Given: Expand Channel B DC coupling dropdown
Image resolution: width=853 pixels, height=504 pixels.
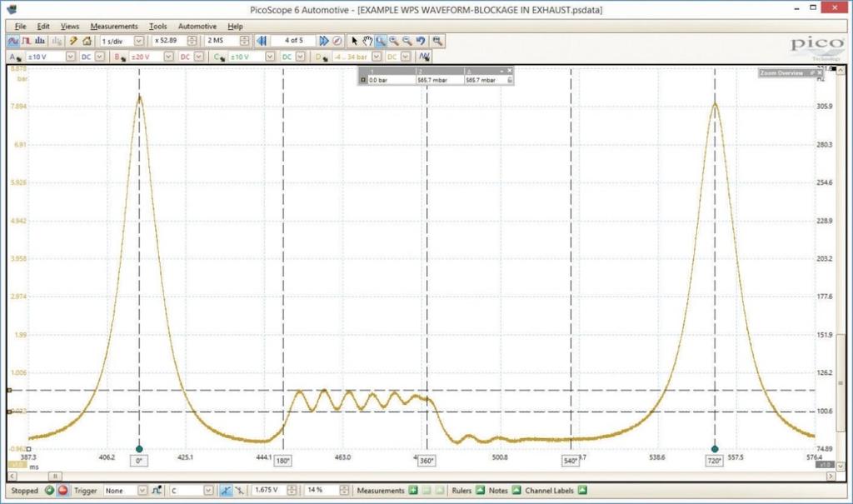Looking at the screenshot, I should click(x=199, y=57).
